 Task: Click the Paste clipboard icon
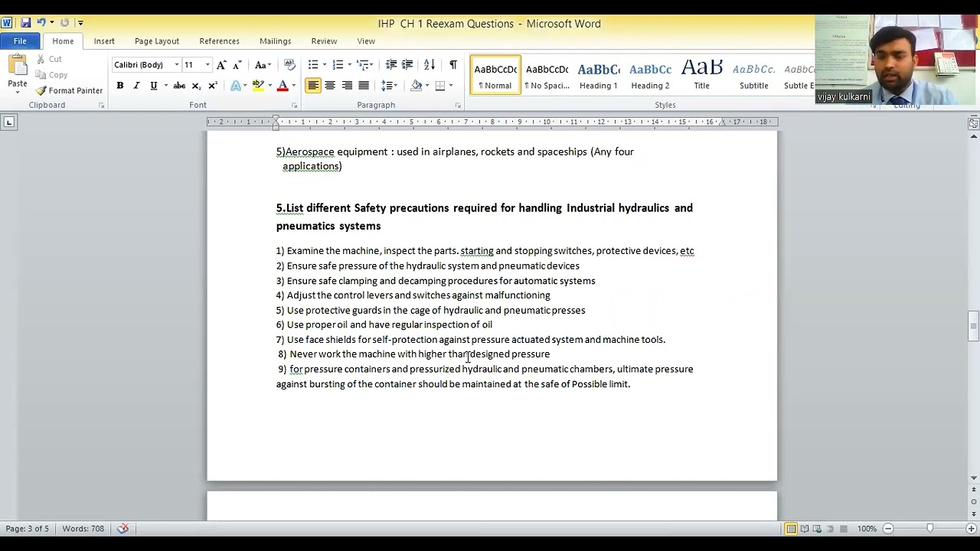pos(17,66)
